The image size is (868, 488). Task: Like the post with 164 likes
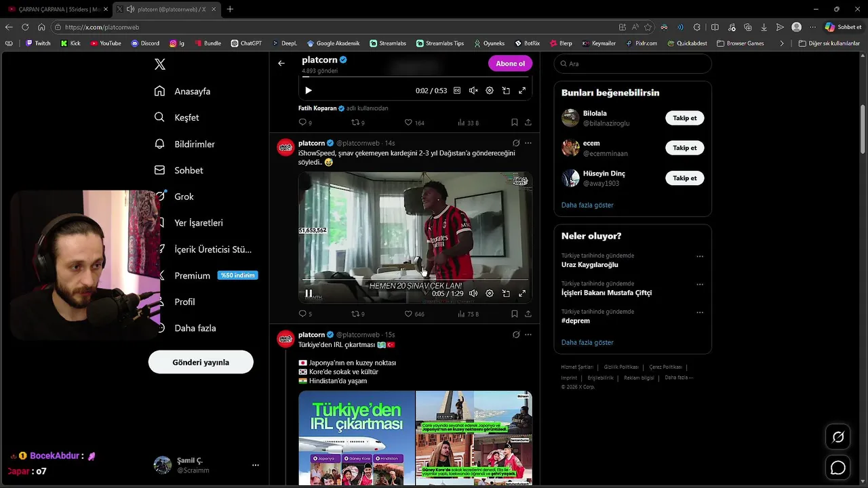pos(414,123)
